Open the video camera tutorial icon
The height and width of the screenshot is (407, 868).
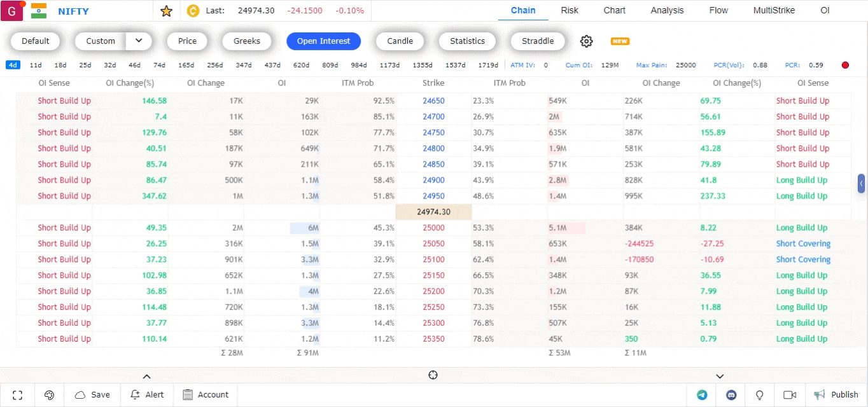point(790,395)
